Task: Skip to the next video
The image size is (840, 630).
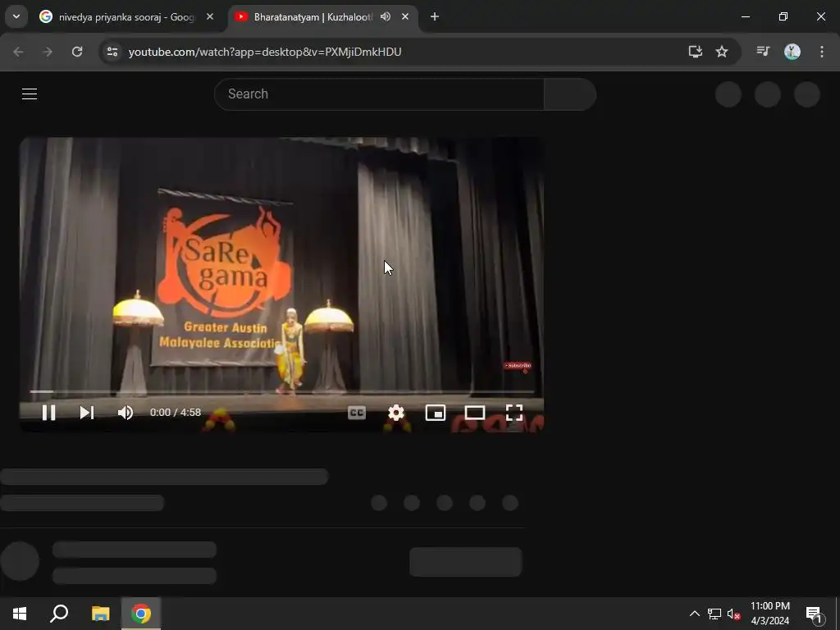Action: point(87,413)
